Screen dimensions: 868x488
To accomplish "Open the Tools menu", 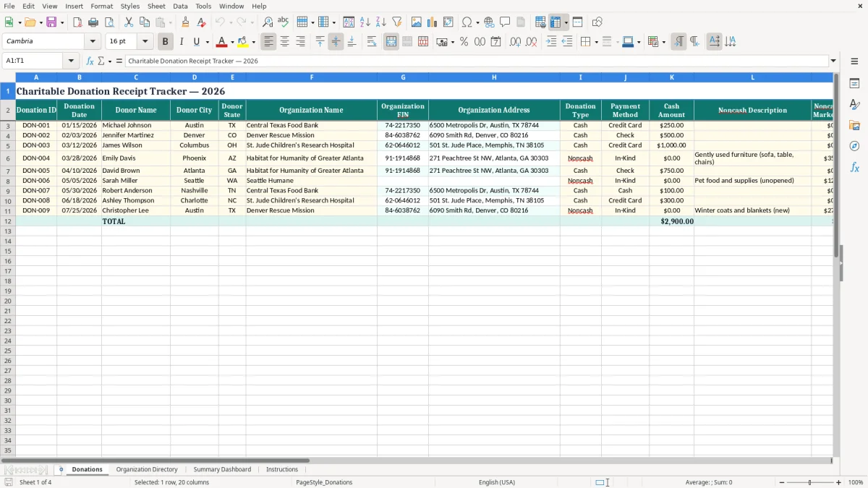I will point(203,7).
